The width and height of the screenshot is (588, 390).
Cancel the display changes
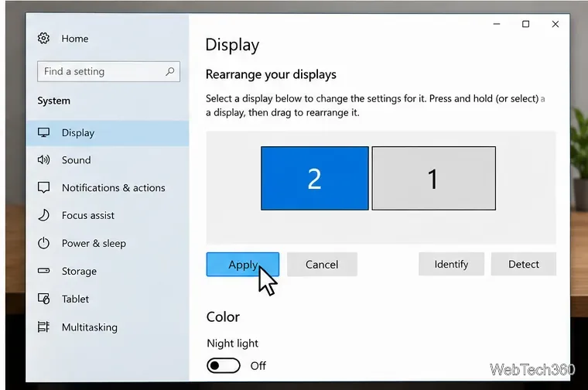322,265
